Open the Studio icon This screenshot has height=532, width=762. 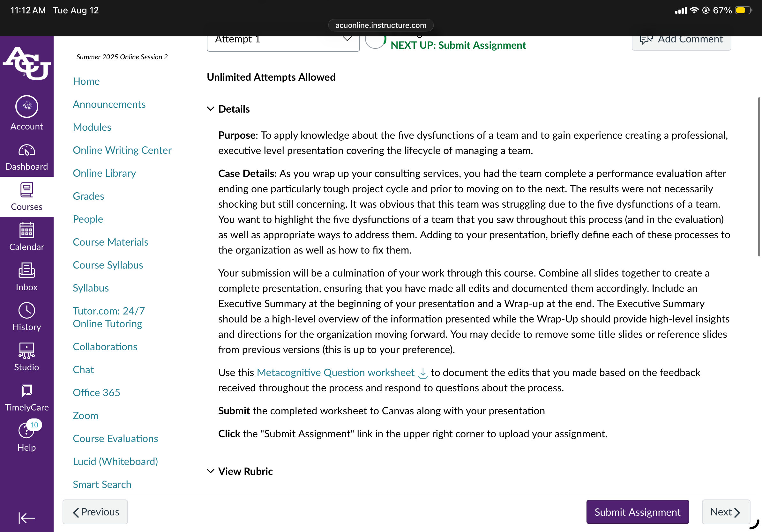pos(26,351)
